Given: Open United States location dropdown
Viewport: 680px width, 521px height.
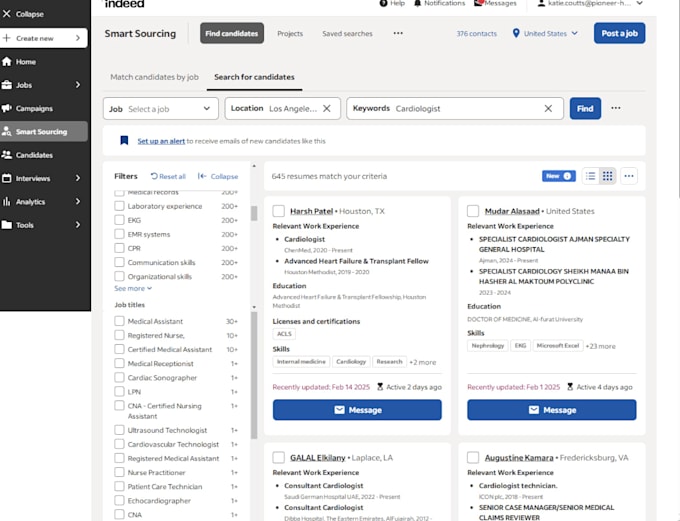Looking at the screenshot, I should (546, 33).
